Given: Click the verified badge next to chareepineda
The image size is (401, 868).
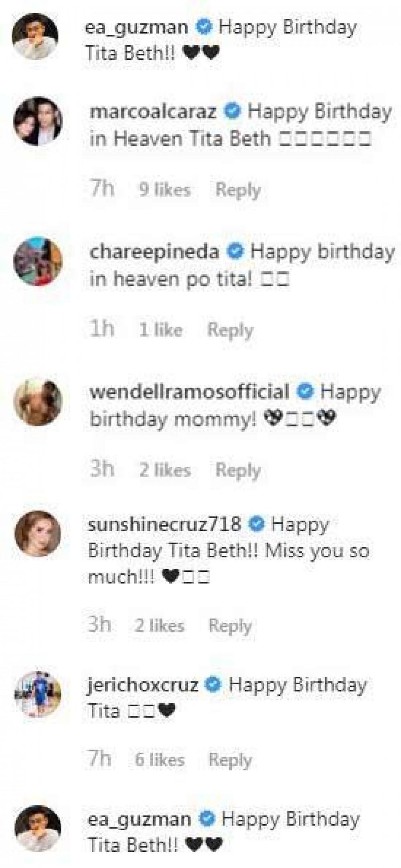Looking at the screenshot, I should pos(235,252).
